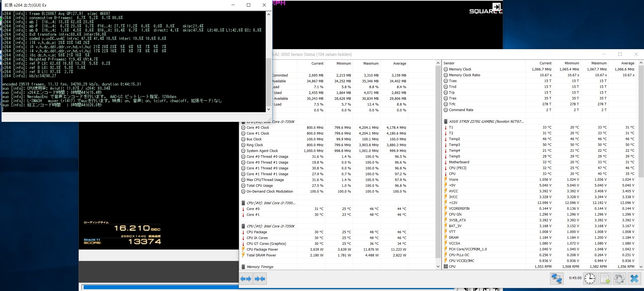Select the System Agent Clock row
The height and width of the screenshot is (291, 644).
pyautogui.click(x=337, y=151)
